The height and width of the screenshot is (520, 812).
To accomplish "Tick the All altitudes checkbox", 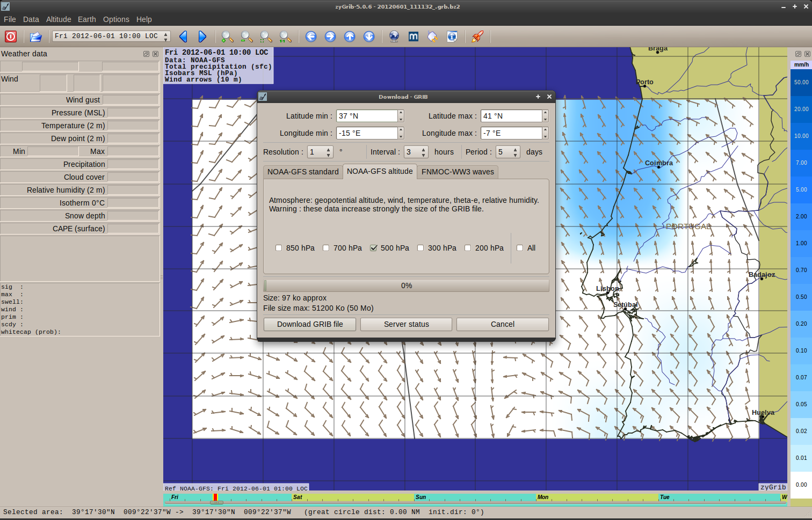I will pos(520,248).
